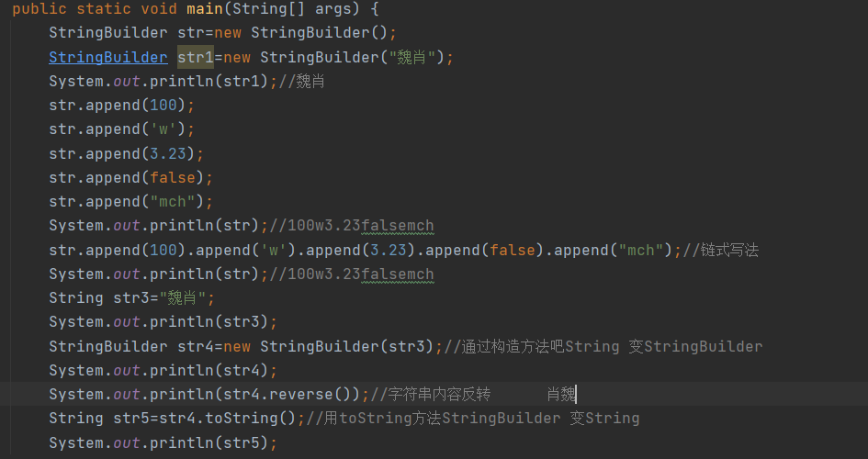Click the 用toString方法 comment text

(382, 418)
